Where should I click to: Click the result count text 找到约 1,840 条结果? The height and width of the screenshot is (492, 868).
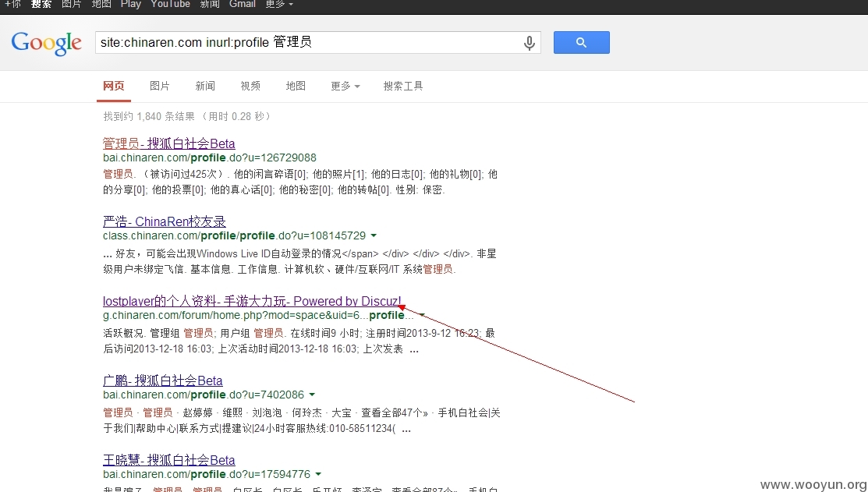(x=149, y=116)
